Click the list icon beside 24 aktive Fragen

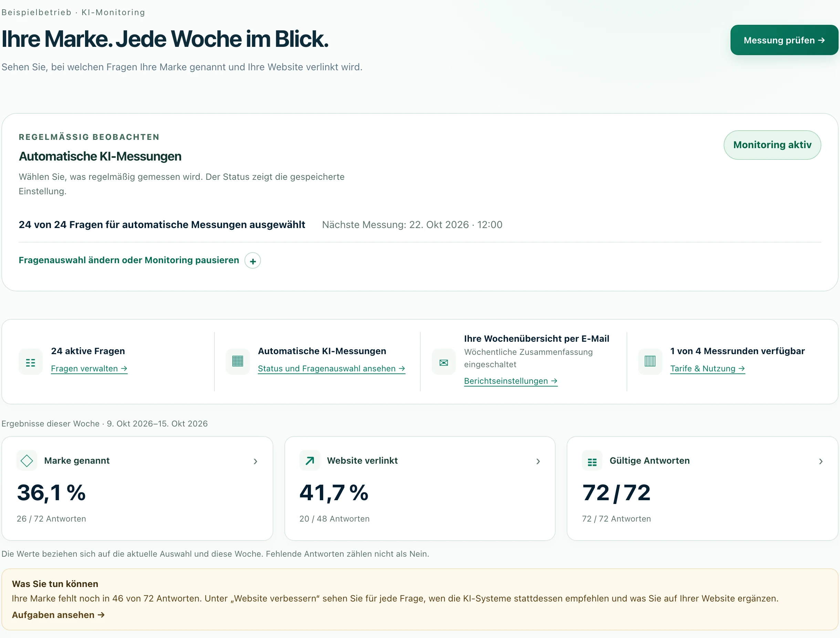[30, 362]
